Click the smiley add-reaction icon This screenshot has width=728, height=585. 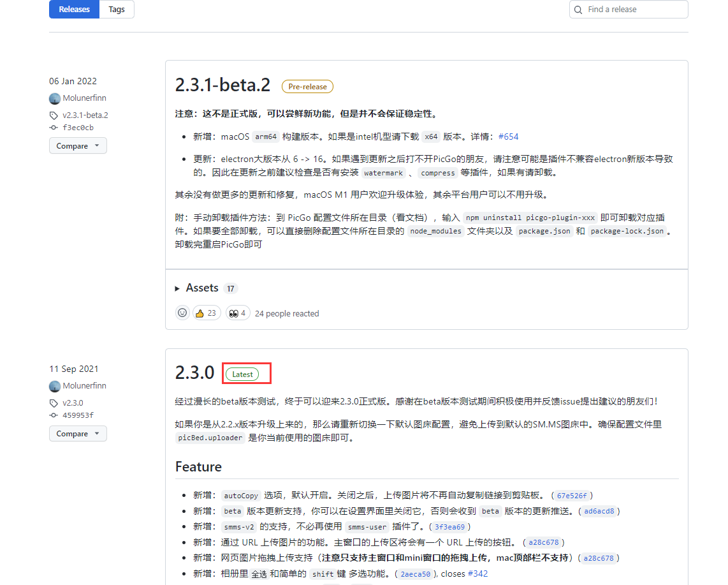[182, 313]
